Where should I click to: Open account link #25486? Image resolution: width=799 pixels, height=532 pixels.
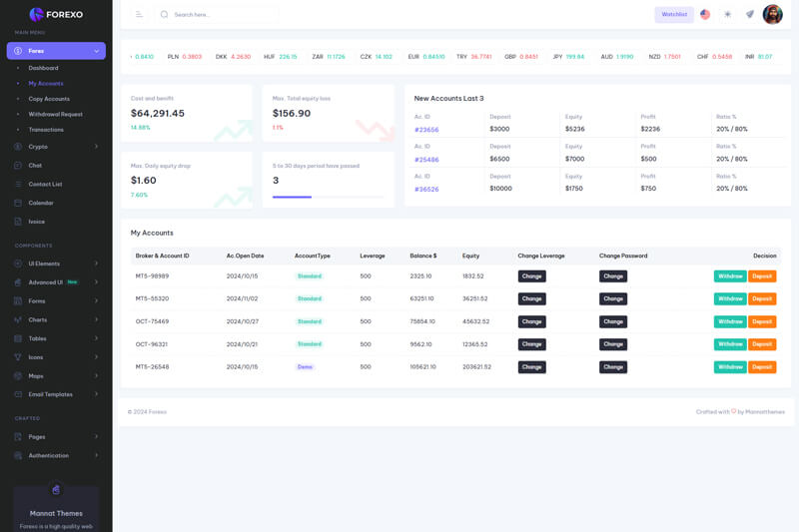[426, 160]
